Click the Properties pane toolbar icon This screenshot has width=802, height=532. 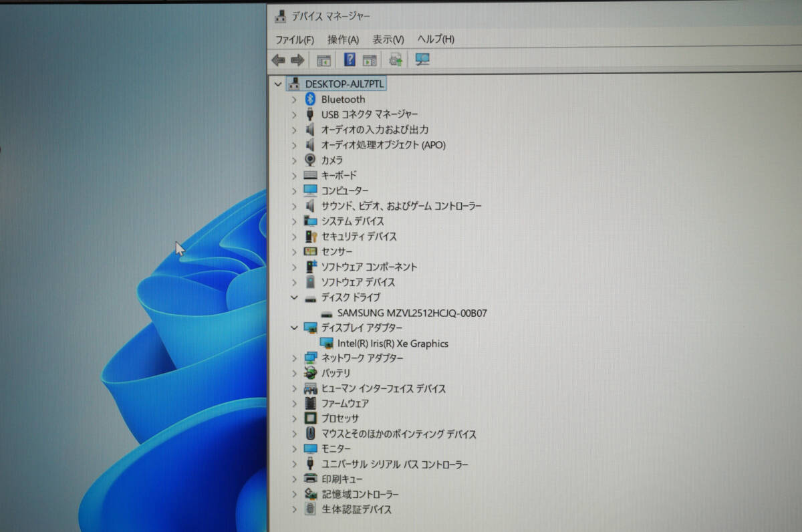369,60
